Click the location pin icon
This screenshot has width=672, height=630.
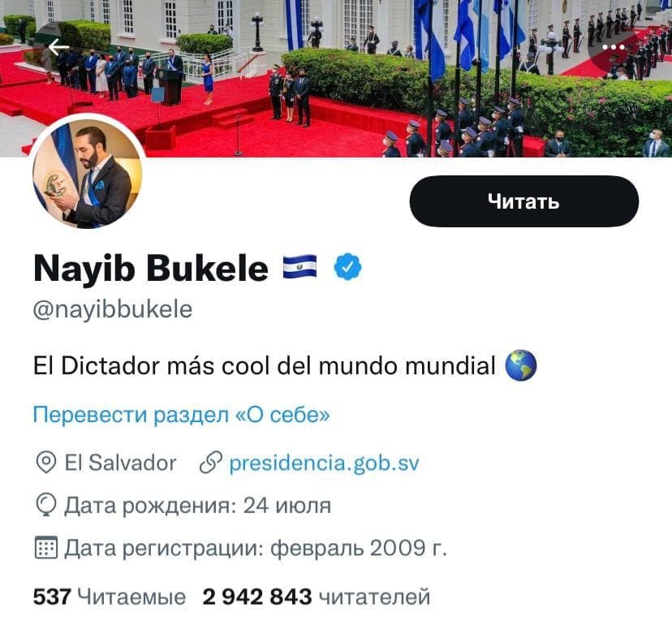tap(46, 463)
